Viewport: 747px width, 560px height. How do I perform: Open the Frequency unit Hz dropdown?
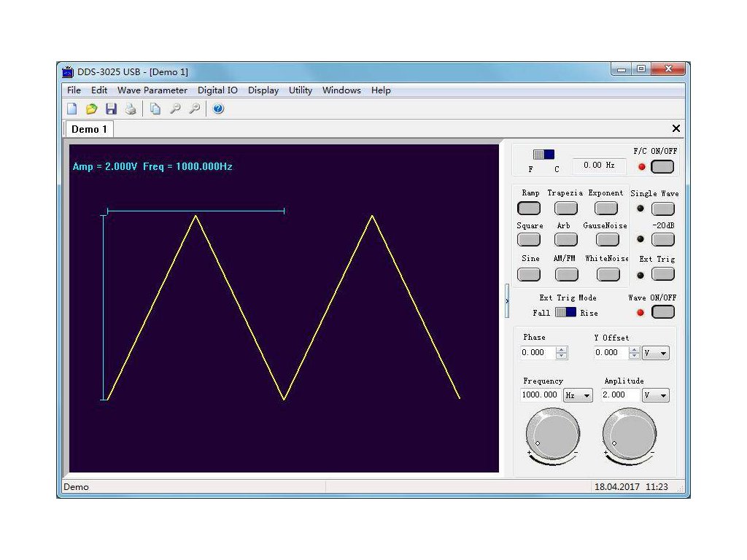coord(578,395)
